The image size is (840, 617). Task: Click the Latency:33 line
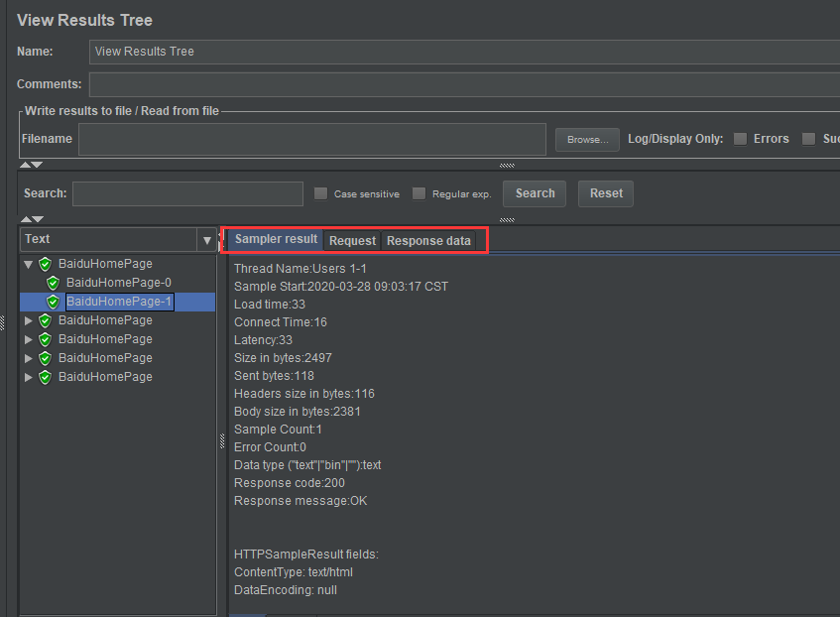click(263, 340)
